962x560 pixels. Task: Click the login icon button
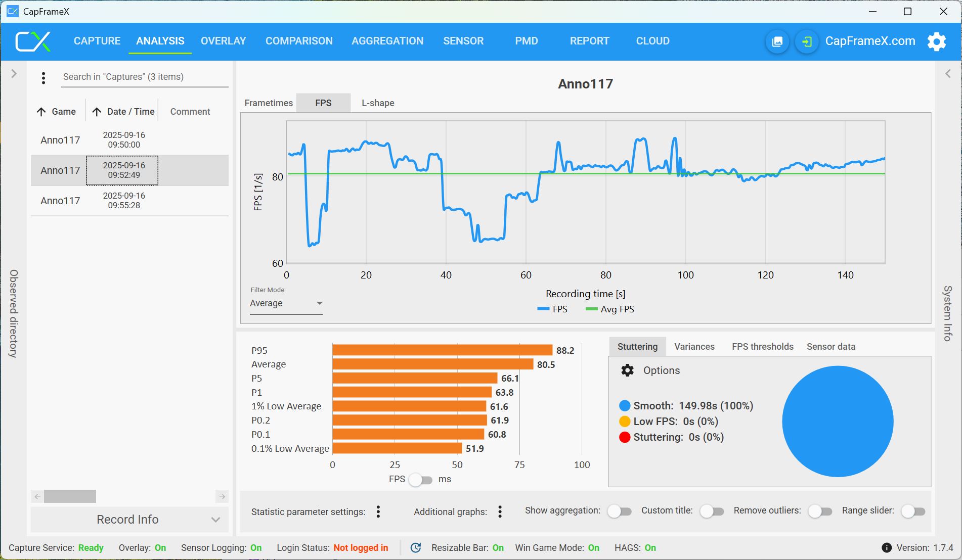(x=807, y=41)
